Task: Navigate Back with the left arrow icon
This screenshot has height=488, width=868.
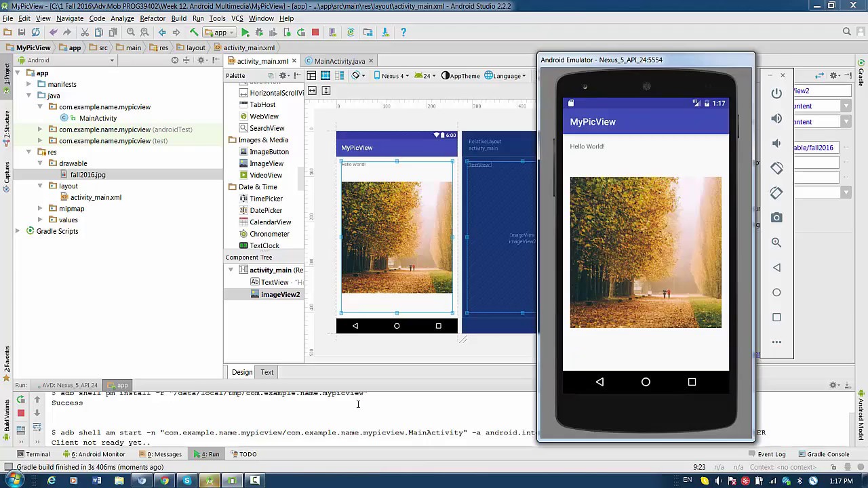Action: (162, 33)
